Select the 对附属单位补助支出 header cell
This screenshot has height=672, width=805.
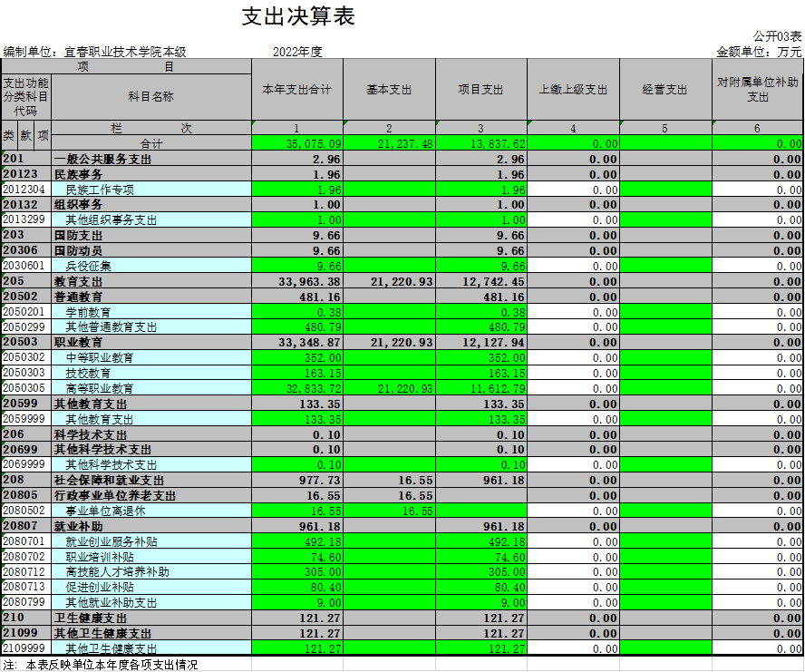pos(757,89)
